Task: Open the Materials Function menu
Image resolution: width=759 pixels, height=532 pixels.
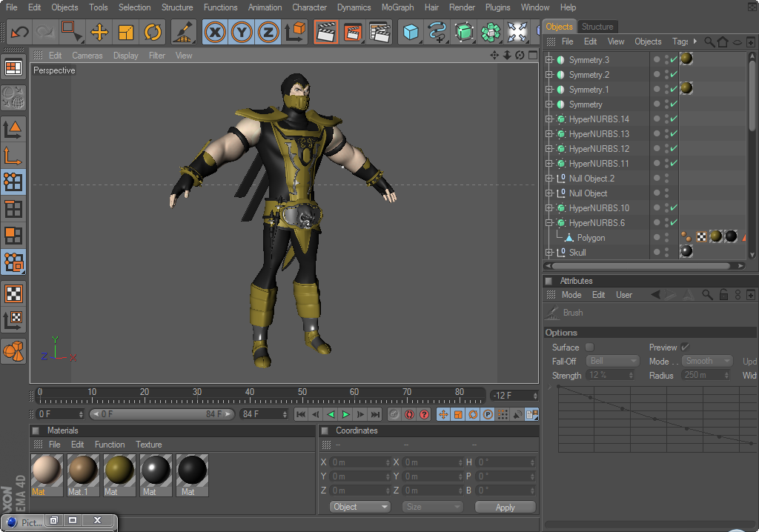Action: [x=110, y=445]
